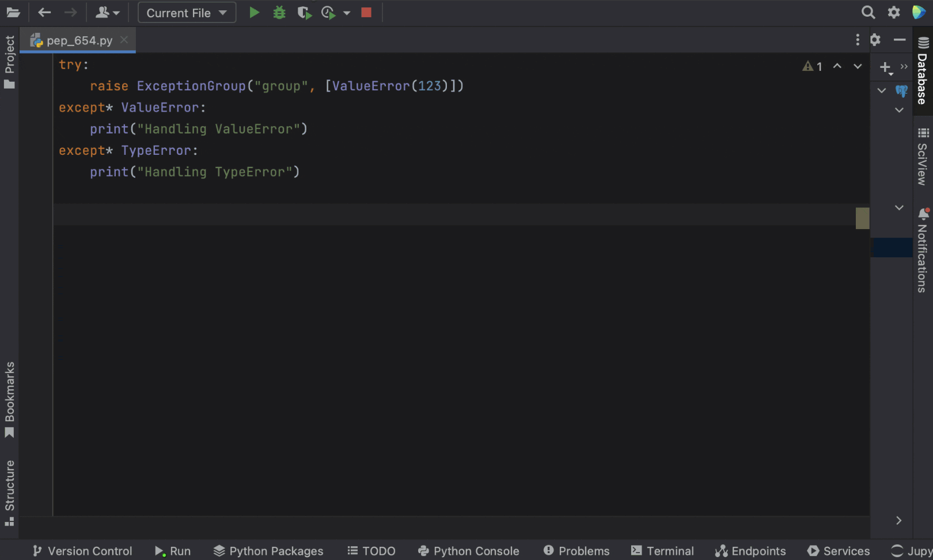Collapse the Database tree with the chevron
The width and height of the screenshot is (933, 560).
[x=881, y=90]
